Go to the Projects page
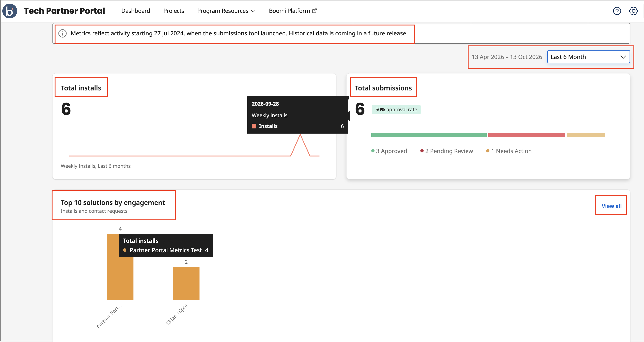 point(174,11)
